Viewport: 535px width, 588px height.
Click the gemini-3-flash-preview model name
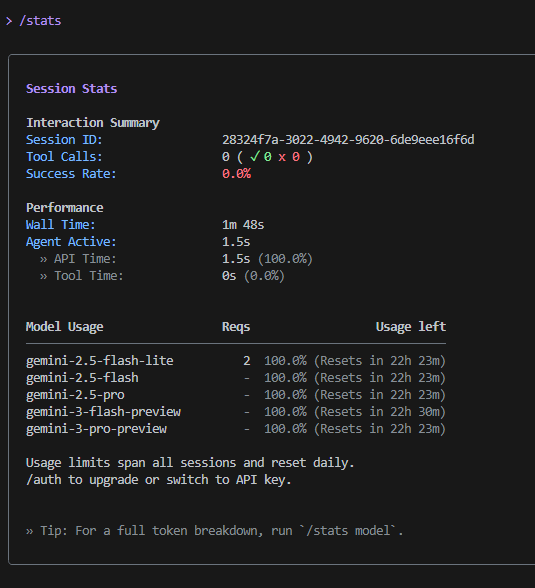(x=103, y=412)
